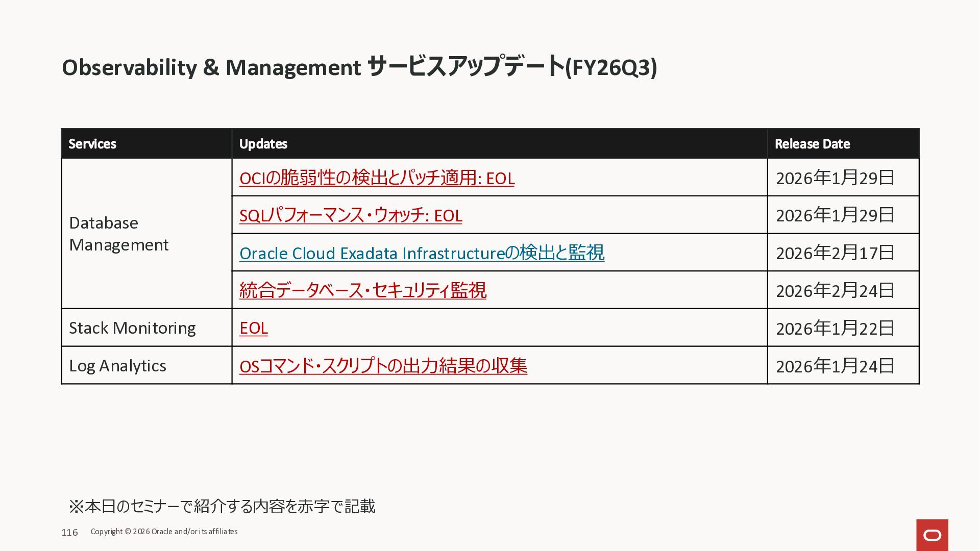This screenshot has height=551, width=980.
Task: Select the Log Analytics cell
Action: 117,366
